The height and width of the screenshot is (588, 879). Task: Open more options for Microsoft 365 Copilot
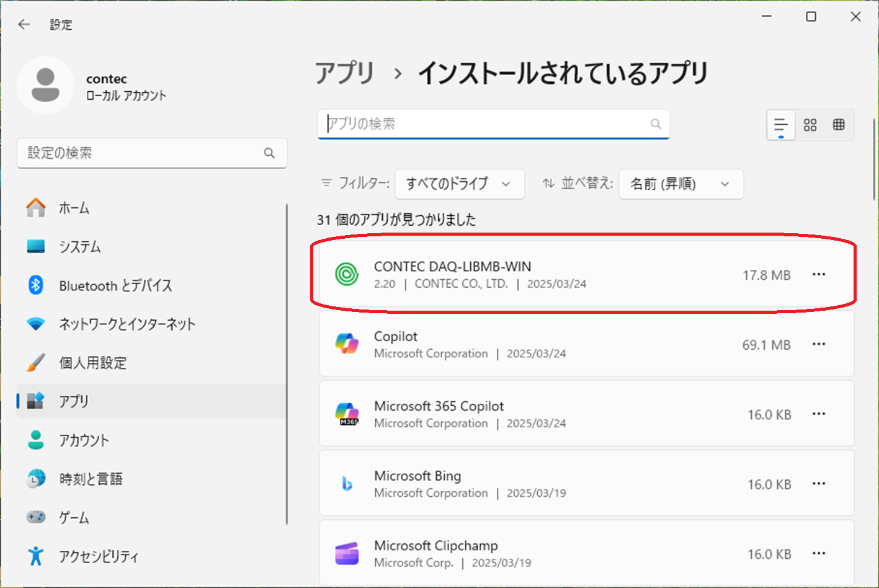pos(819,414)
